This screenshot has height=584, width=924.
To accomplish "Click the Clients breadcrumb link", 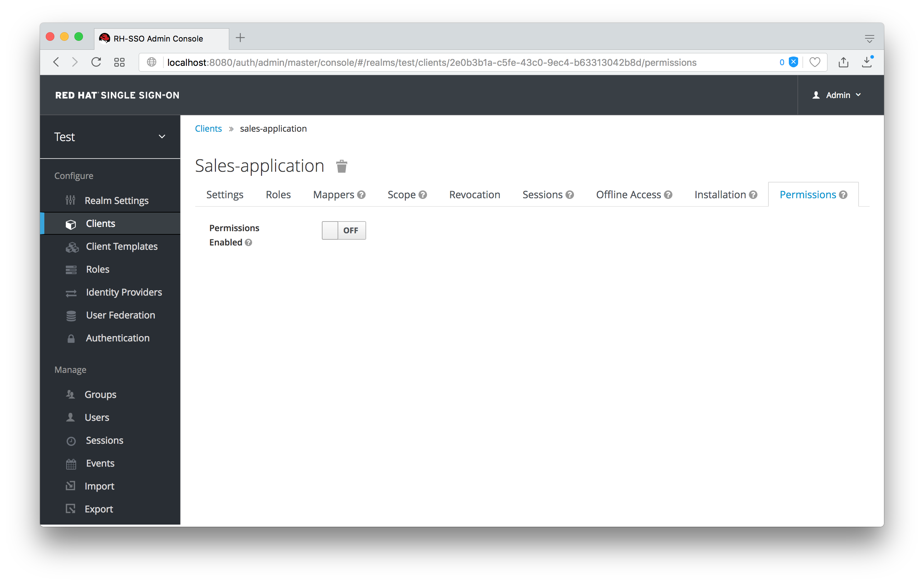I will click(x=208, y=128).
